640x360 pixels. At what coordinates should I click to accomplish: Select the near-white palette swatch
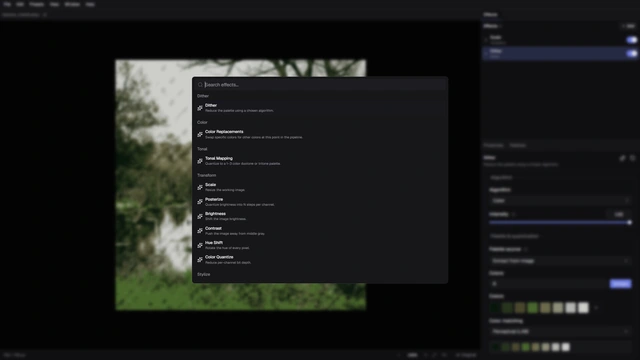tap(583, 307)
